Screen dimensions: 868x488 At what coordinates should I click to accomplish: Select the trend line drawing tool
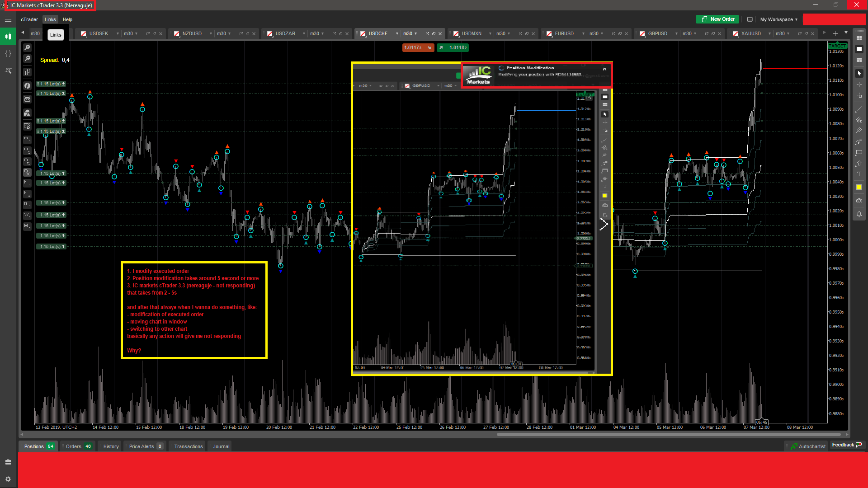tap(859, 109)
